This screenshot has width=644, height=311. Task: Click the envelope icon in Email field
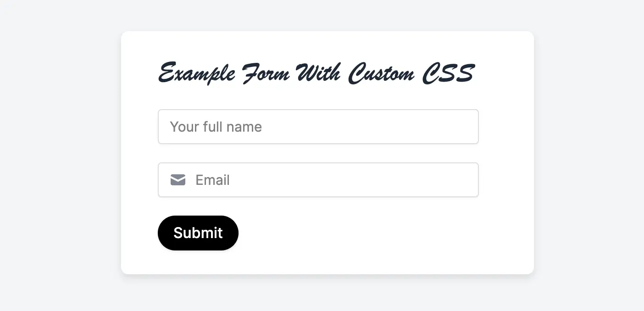click(178, 180)
